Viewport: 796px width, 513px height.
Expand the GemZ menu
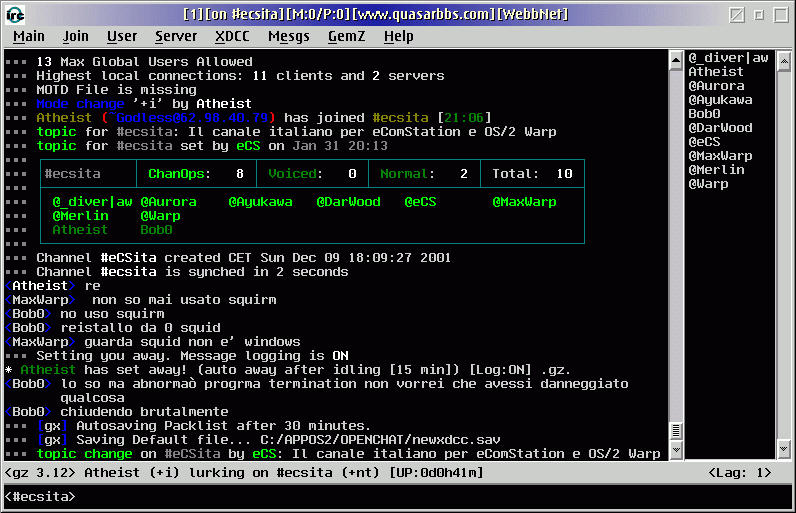345,36
